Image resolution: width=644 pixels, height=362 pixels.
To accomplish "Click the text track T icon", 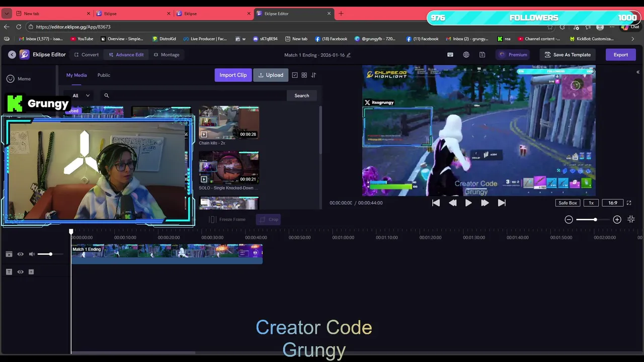I will click(x=9, y=272).
